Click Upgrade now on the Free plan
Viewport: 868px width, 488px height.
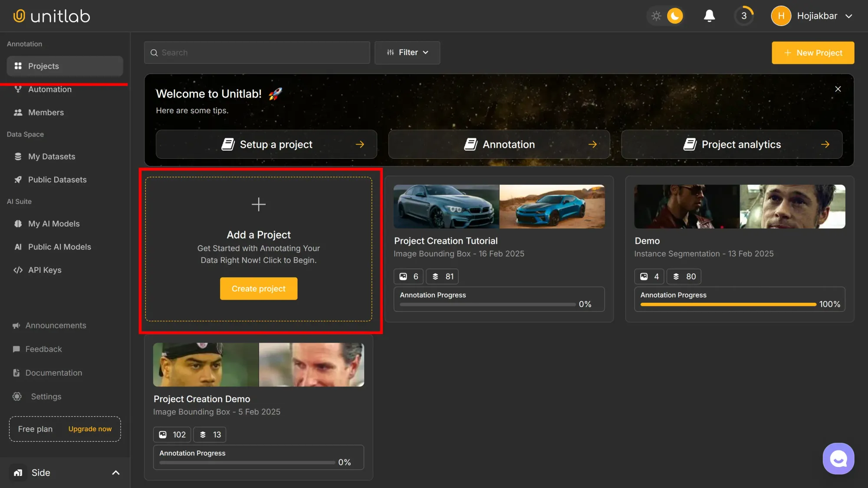(x=90, y=429)
